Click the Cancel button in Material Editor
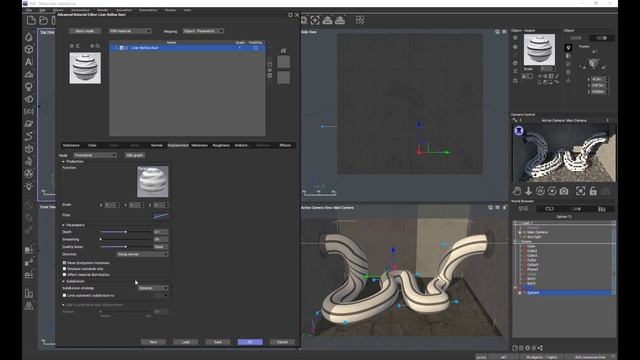Screen dimensions: 640x360 click(282, 342)
